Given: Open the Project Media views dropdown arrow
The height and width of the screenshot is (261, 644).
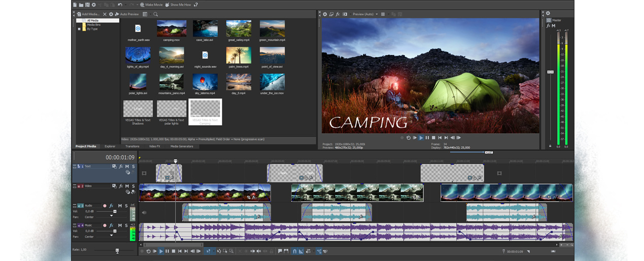Looking at the screenshot, I should (x=150, y=14).
